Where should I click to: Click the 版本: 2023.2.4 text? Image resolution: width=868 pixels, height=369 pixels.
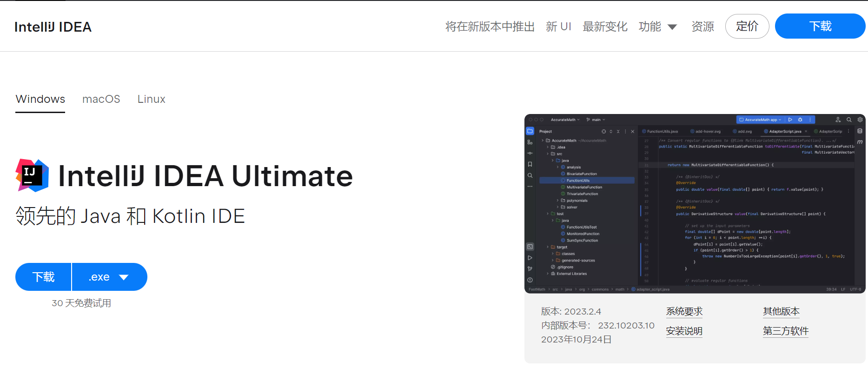571,311
